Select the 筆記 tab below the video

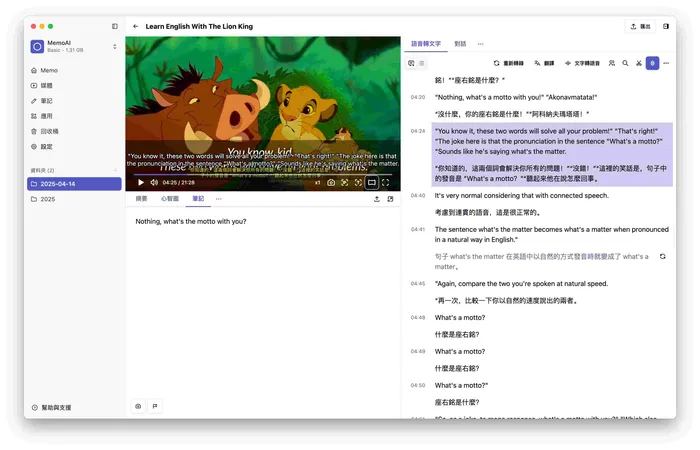pos(198,199)
